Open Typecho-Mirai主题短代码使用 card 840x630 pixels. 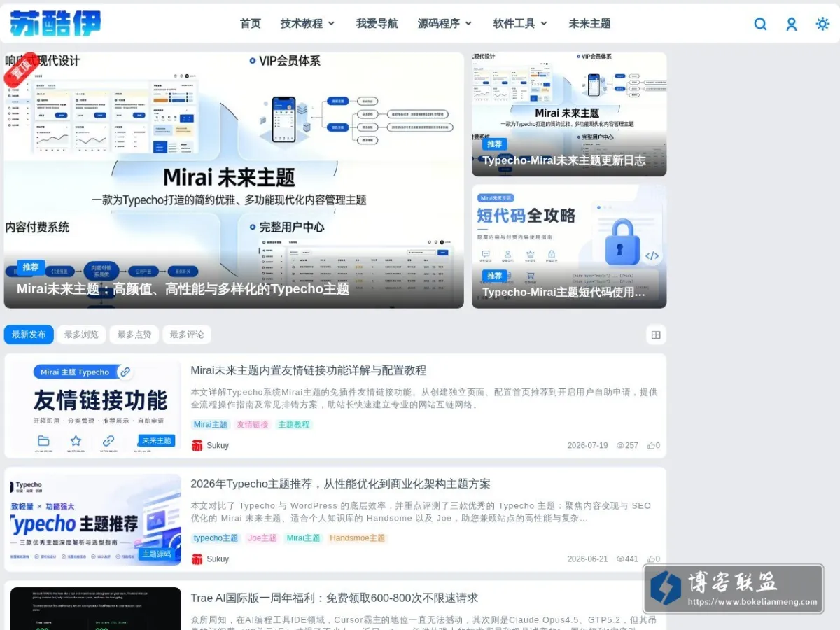coord(569,246)
